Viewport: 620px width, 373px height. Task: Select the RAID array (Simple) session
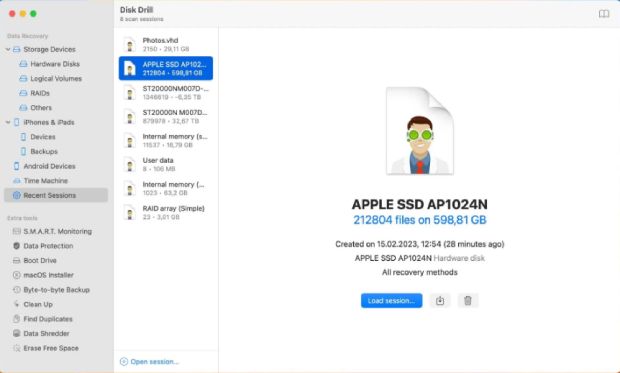coord(166,212)
